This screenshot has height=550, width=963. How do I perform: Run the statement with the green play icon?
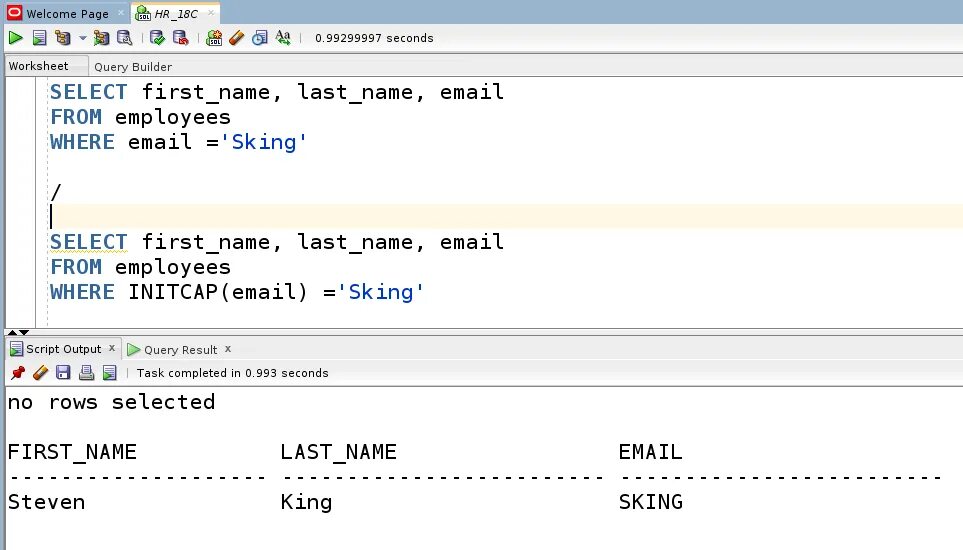click(15, 38)
